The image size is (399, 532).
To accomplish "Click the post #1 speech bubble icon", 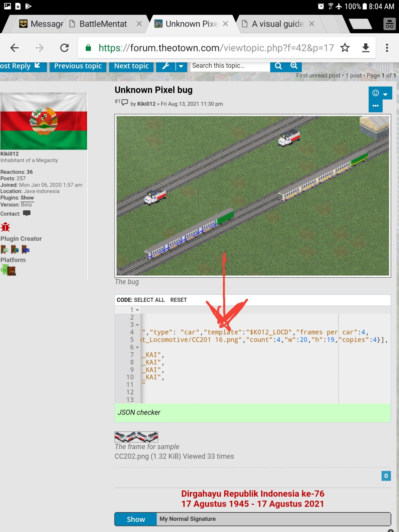I will (125, 102).
